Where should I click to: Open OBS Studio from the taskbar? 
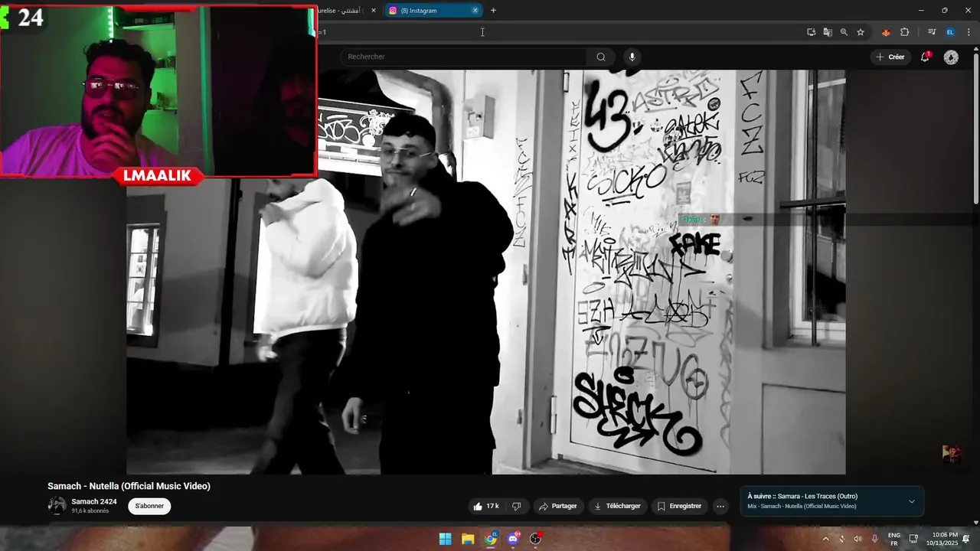(535, 539)
